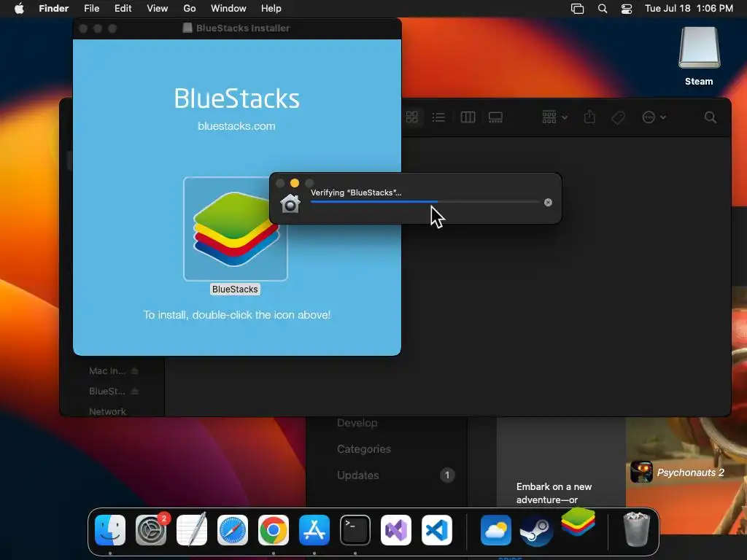Open Google Chrome from the Dock
747x560 pixels.
point(274,530)
